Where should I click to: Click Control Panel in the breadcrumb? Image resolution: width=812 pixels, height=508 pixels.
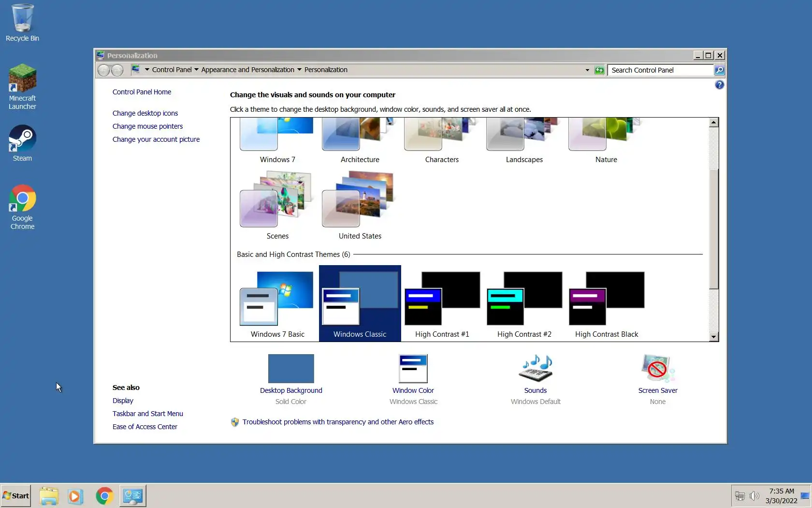click(x=172, y=70)
